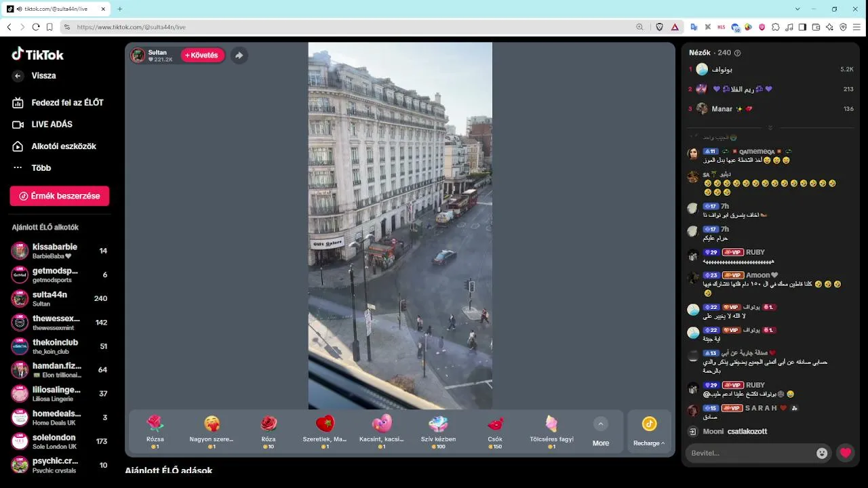
Task: Send the Róza gift costing 10
Action: click(x=269, y=432)
